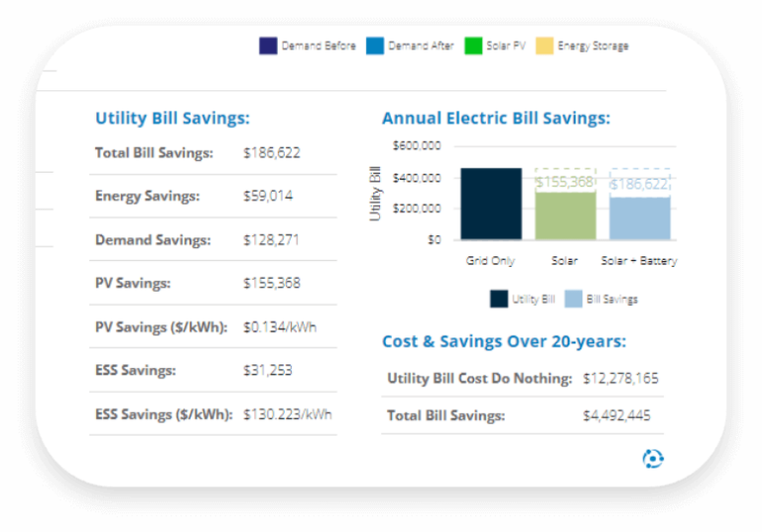Screen dimensions: 762x532
Task: Click the $155,368 label in the chart
Action: click(x=565, y=182)
